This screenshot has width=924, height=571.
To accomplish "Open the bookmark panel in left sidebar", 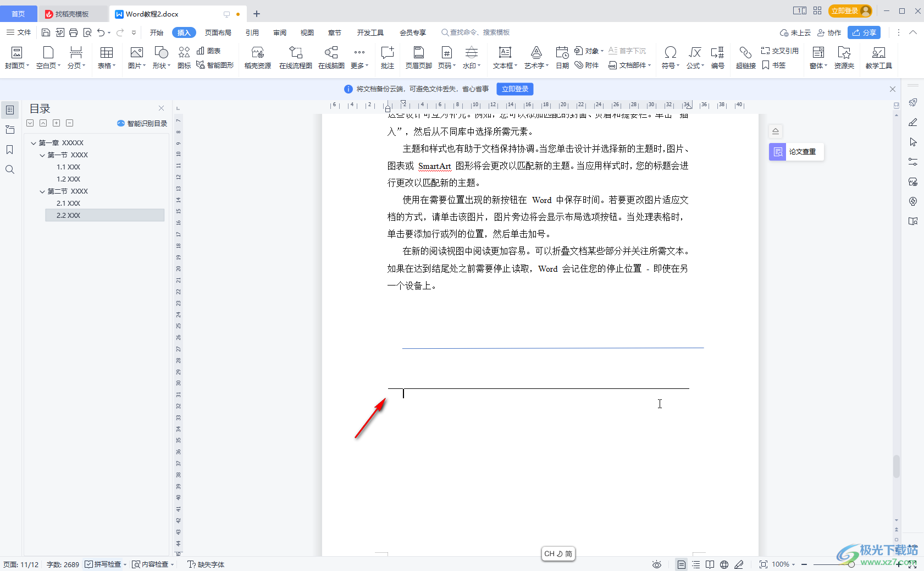I will (10, 150).
